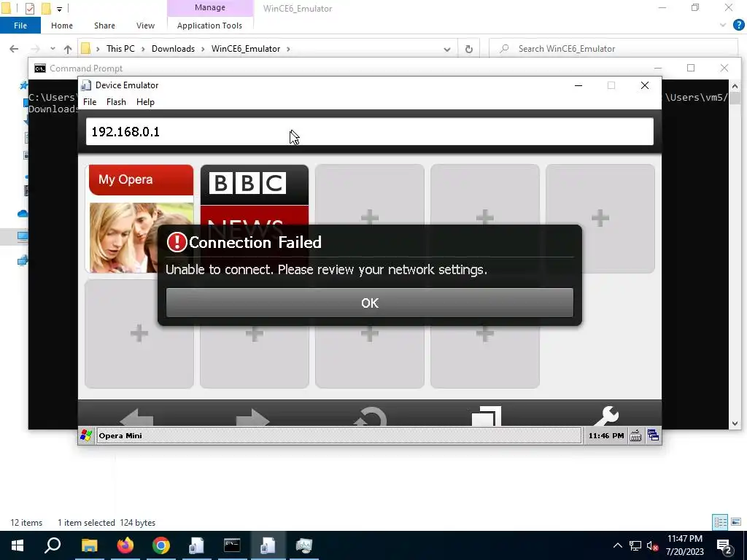This screenshot has height=560, width=747.
Task: Open the Quick Access Toolbar dropdown
Action: [x=60, y=9]
